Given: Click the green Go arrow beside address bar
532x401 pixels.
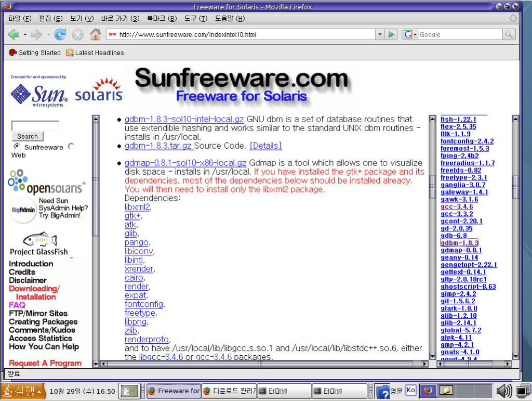Looking at the screenshot, I should coord(392,34).
